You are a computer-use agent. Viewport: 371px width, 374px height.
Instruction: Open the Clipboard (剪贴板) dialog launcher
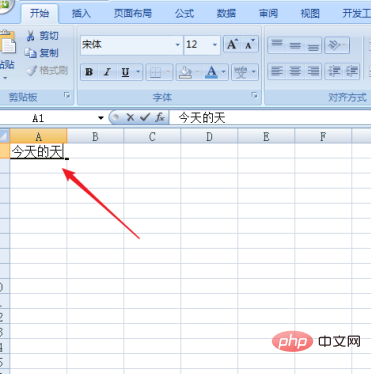coord(67,96)
